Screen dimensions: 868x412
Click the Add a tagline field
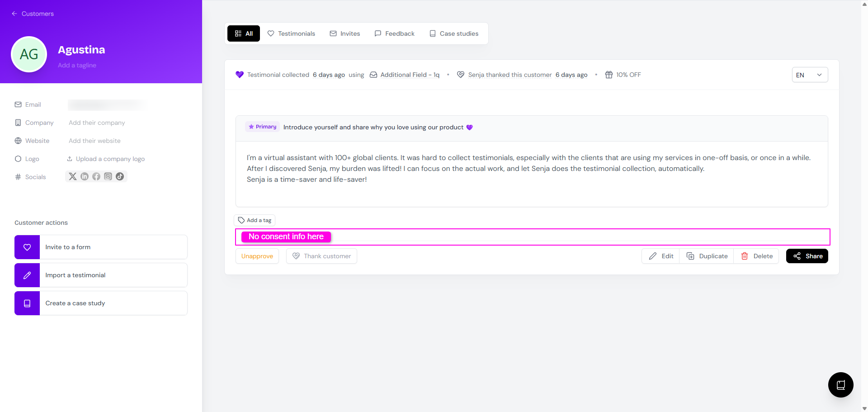click(77, 65)
